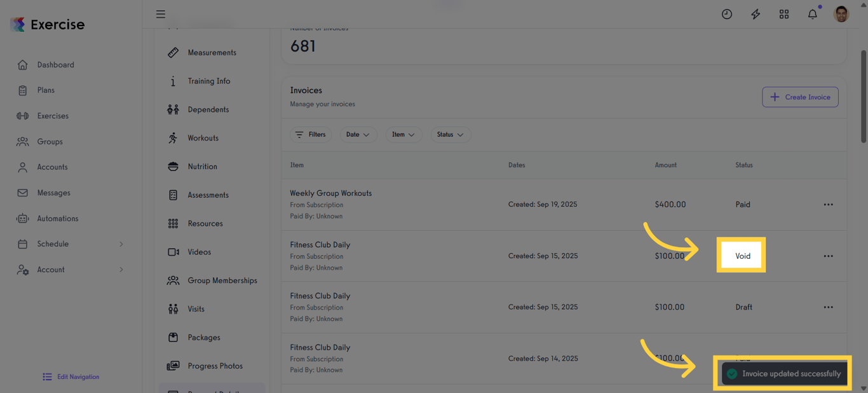Open options menu for the Draft invoice
The width and height of the screenshot is (868, 393).
[x=828, y=307]
